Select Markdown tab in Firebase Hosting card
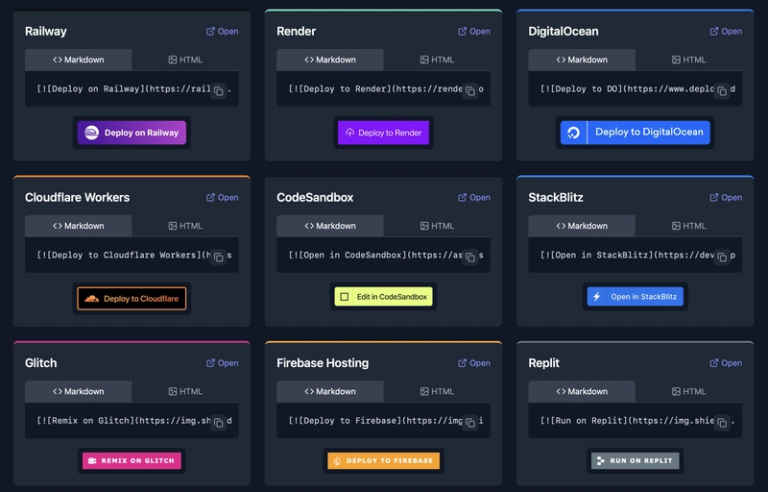 pos(330,392)
